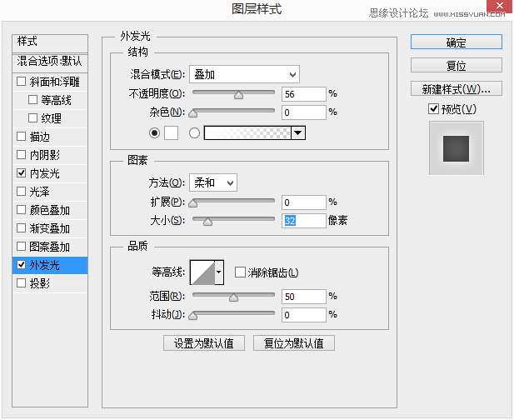514x420 pixels.
Task: Click the 新建样式(W)... button
Action: click(x=457, y=88)
